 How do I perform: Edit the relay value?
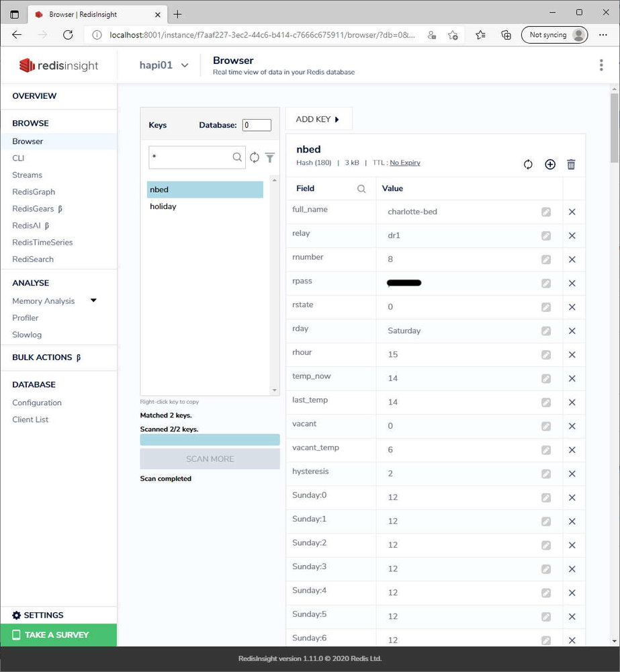[x=546, y=236]
